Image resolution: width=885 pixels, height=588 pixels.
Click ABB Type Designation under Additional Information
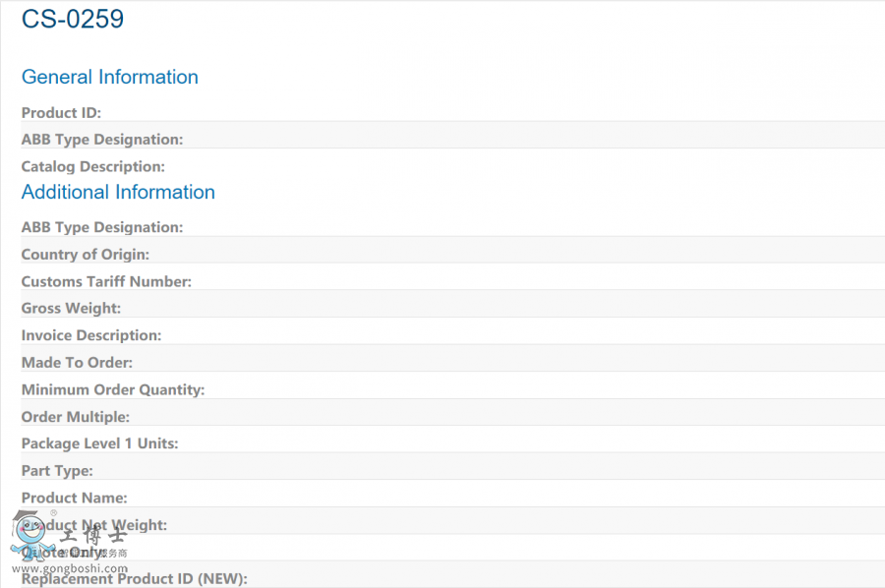click(x=102, y=227)
